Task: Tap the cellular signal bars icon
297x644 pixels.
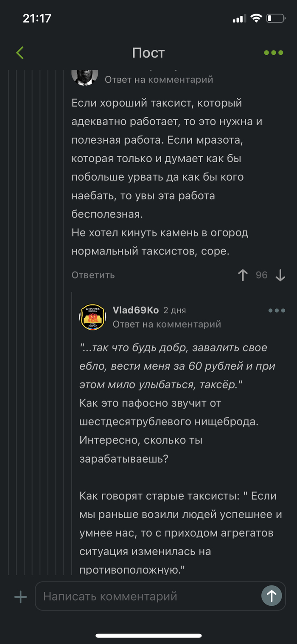Action: click(240, 18)
